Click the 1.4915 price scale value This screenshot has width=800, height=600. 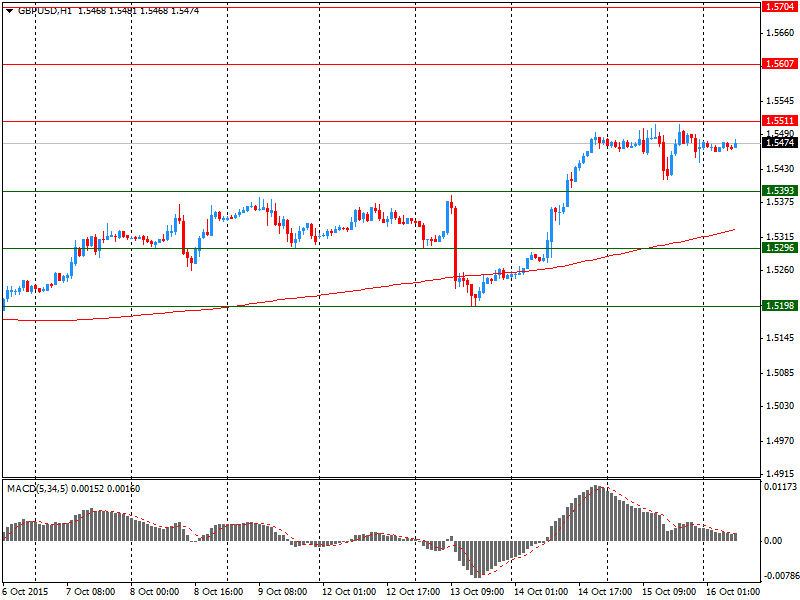pos(781,474)
